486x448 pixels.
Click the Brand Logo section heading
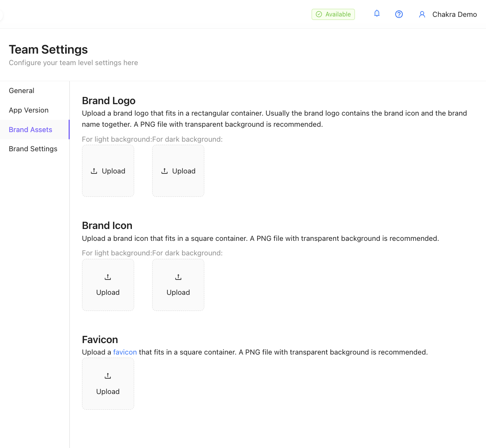[109, 101]
